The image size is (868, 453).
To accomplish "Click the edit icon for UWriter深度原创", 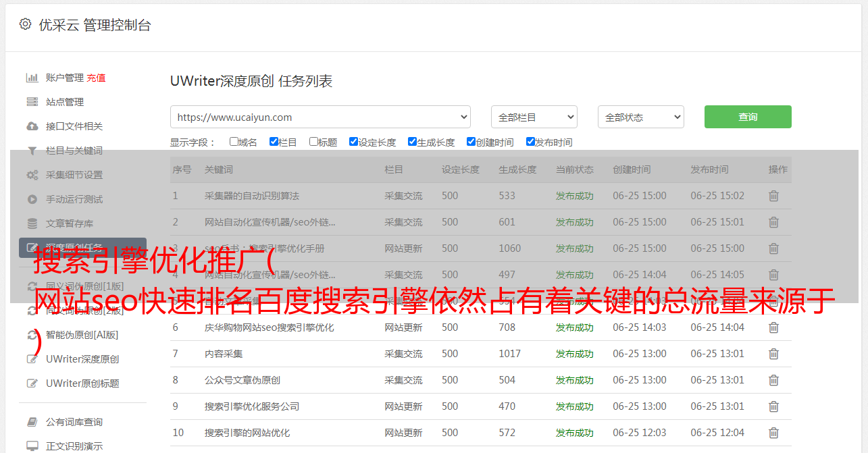I will click(x=32, y=359).
